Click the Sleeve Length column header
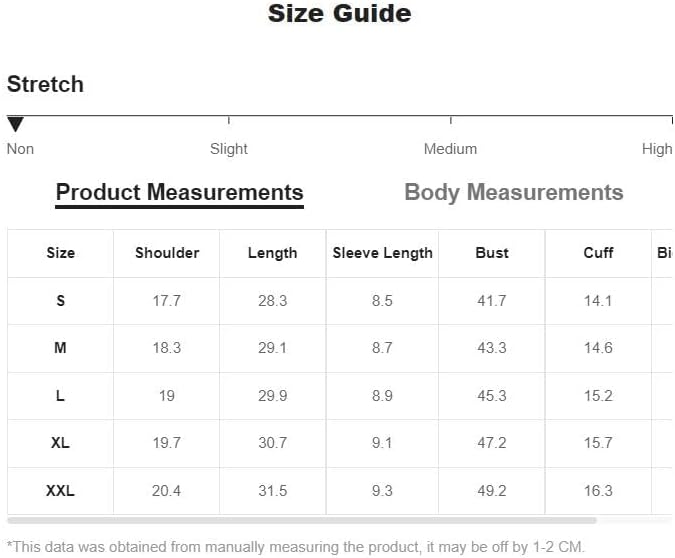Image resolution: width=675 pixels, height=558 pixels. (x=382, y=253)
